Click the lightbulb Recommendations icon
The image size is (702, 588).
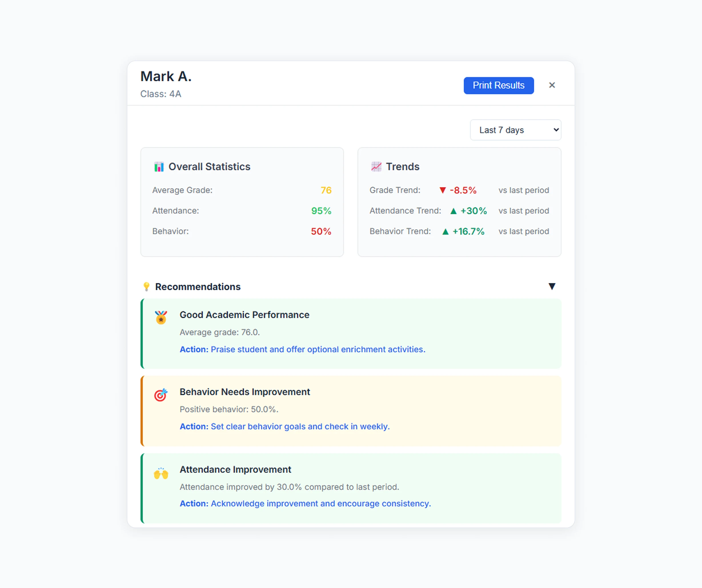[x=147, y=287]
